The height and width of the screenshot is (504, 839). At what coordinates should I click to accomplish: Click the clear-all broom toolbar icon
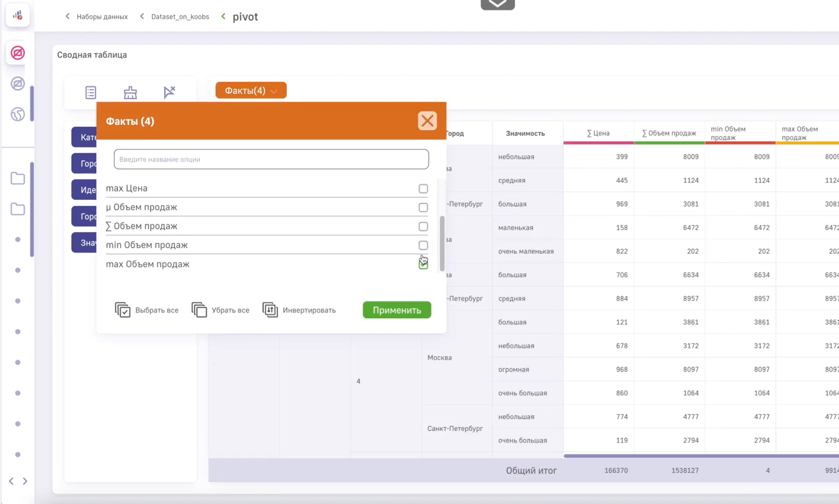coord(130,92)
